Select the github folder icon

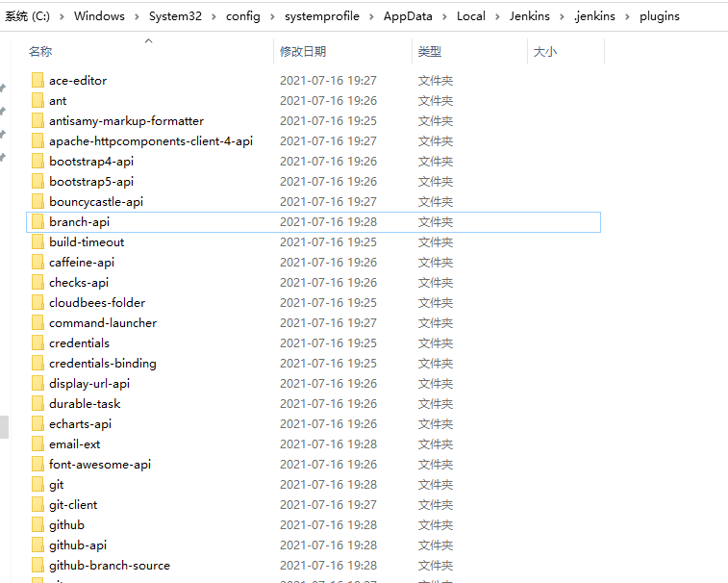pos(38,525)
